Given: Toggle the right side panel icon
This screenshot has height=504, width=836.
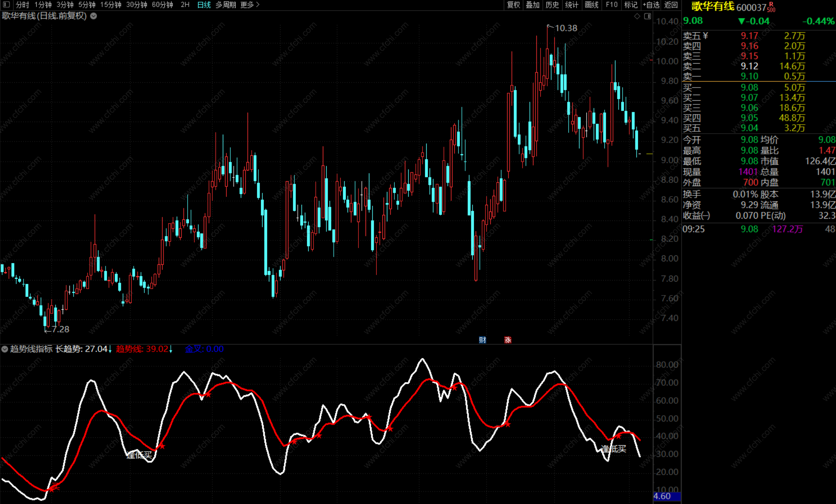Looking at the screenshot, I should (647, 16).
